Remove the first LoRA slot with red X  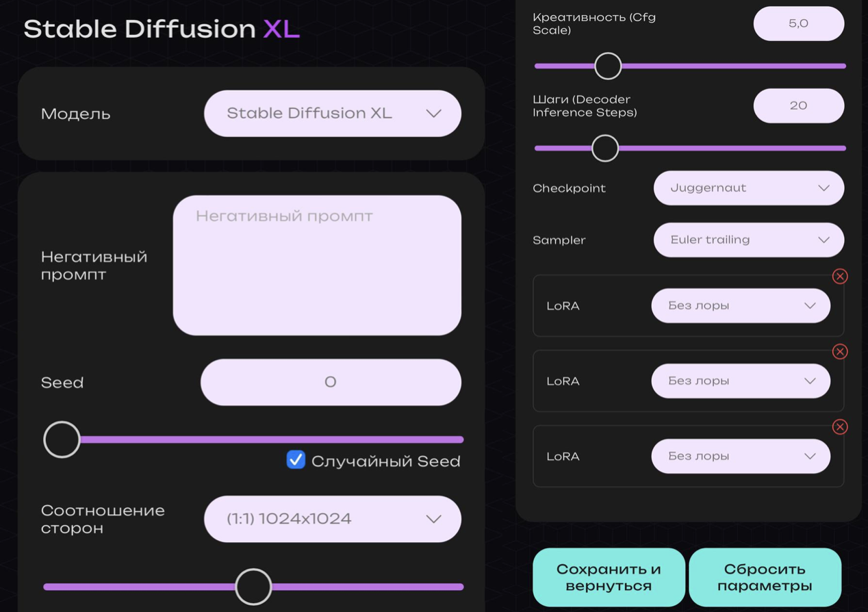(x=840, y=276)
